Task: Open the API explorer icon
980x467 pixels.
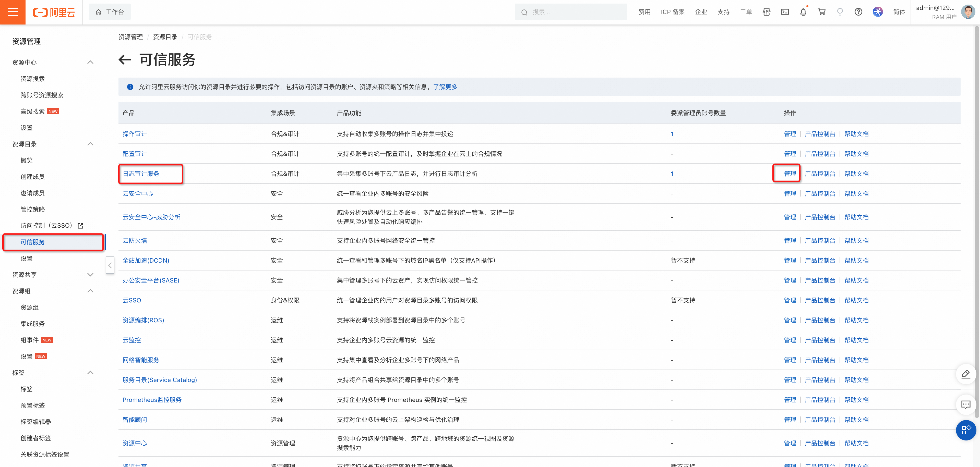Action: point(766,12)
